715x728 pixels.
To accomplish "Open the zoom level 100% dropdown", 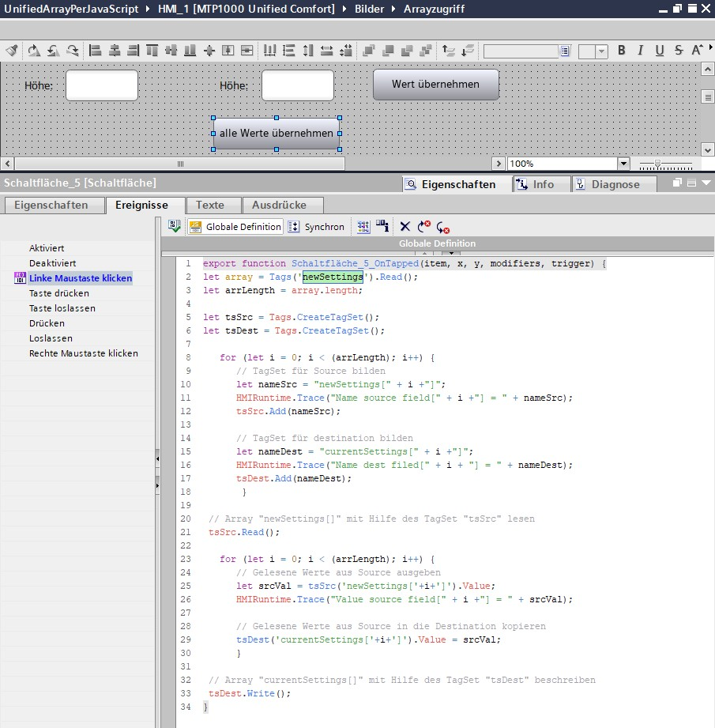I will tap(623, 164).
